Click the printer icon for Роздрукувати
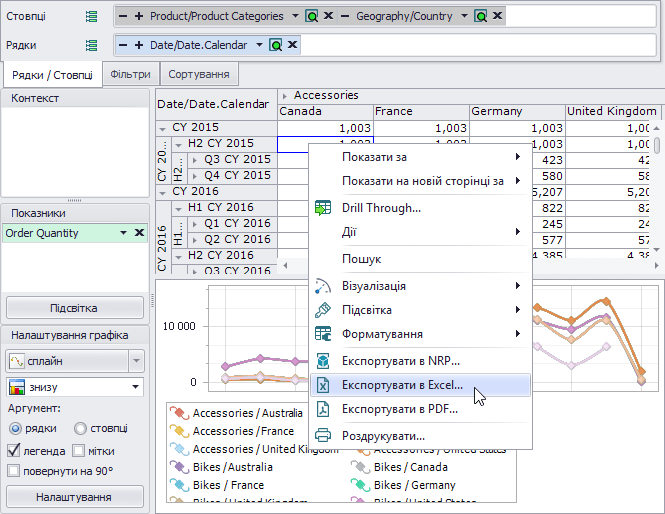Screen dimensions: 665x514 coord(323,436)
